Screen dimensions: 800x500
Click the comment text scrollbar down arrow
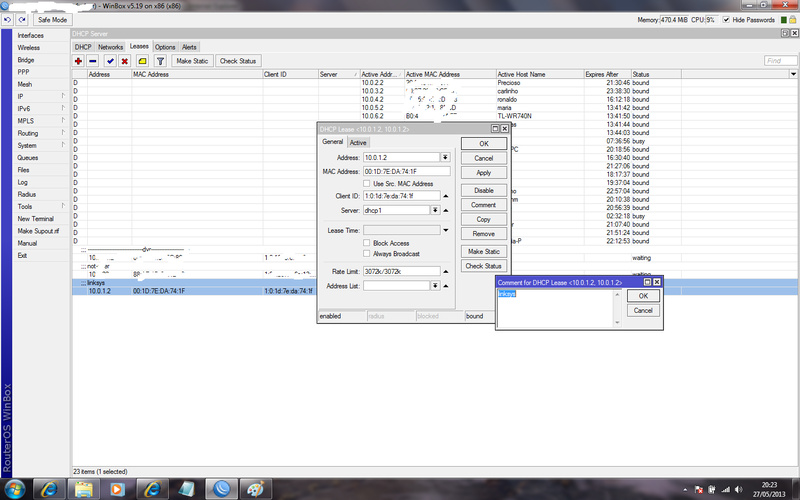tap(617, 322)
